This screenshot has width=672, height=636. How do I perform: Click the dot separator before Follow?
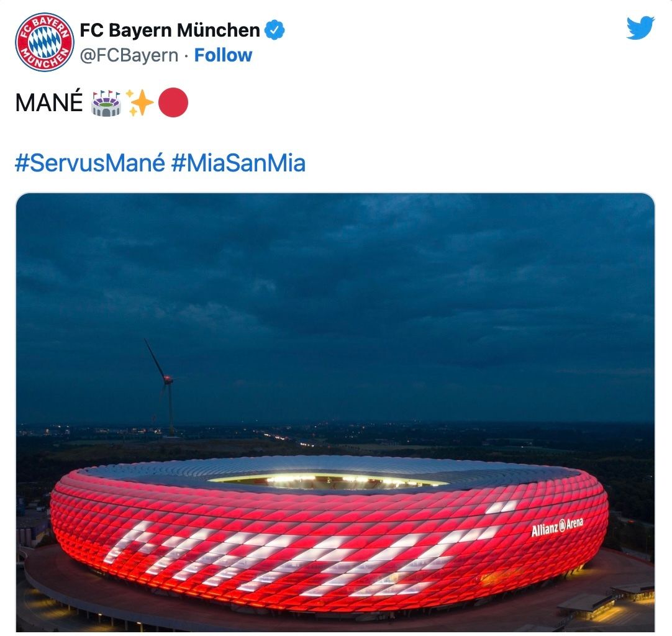[x=186, y=56]
